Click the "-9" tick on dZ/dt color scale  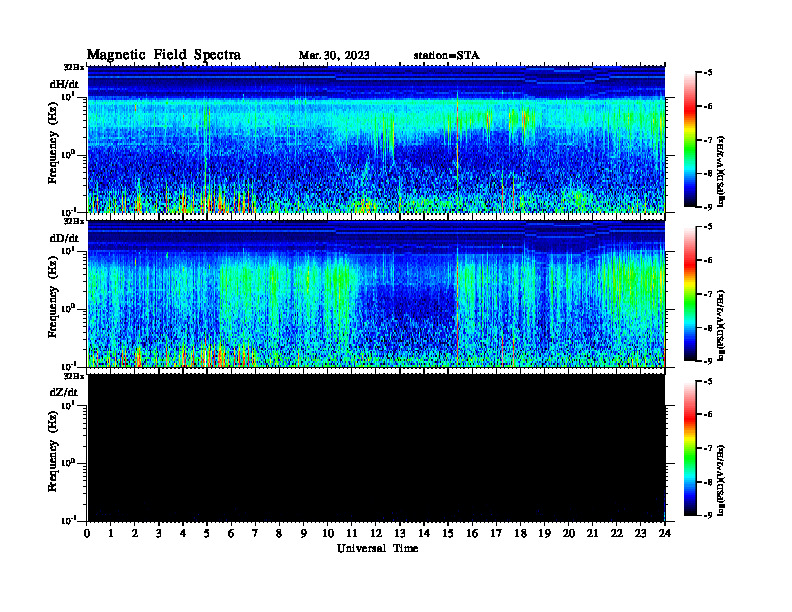coord(708,516)
